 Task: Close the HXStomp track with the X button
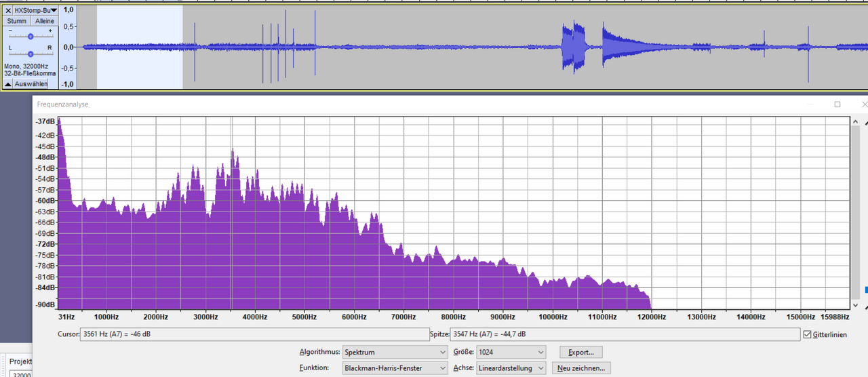[x=7, y=11]
